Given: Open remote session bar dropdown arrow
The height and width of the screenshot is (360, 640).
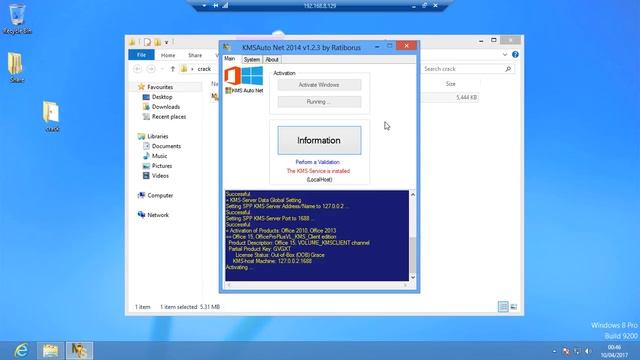Looking at the screenshot, I should click(204, 6).
